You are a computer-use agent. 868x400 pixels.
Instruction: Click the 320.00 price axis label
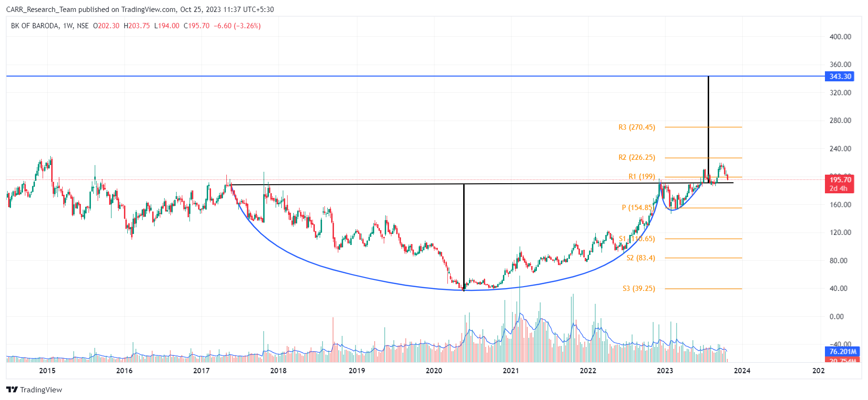pos(840,93)
